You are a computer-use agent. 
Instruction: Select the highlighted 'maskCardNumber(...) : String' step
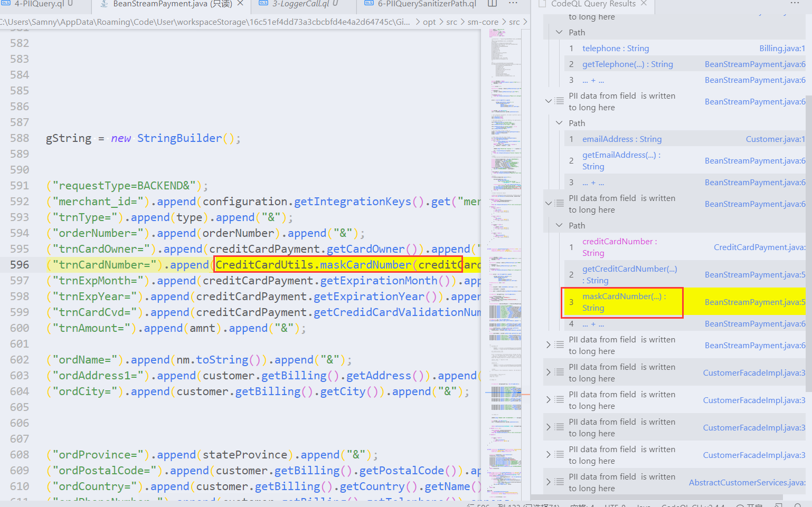[624, 302]
